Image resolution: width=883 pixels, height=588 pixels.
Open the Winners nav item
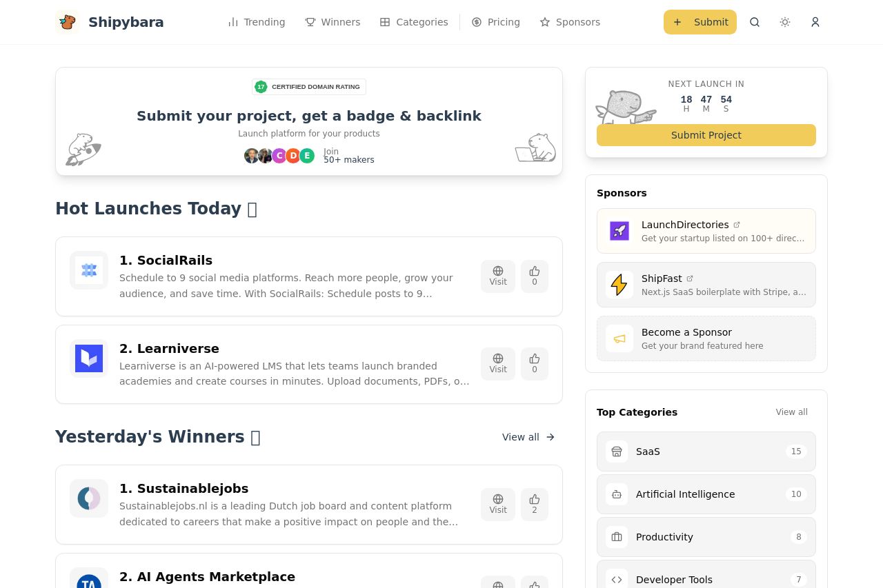tap(333, 22)
